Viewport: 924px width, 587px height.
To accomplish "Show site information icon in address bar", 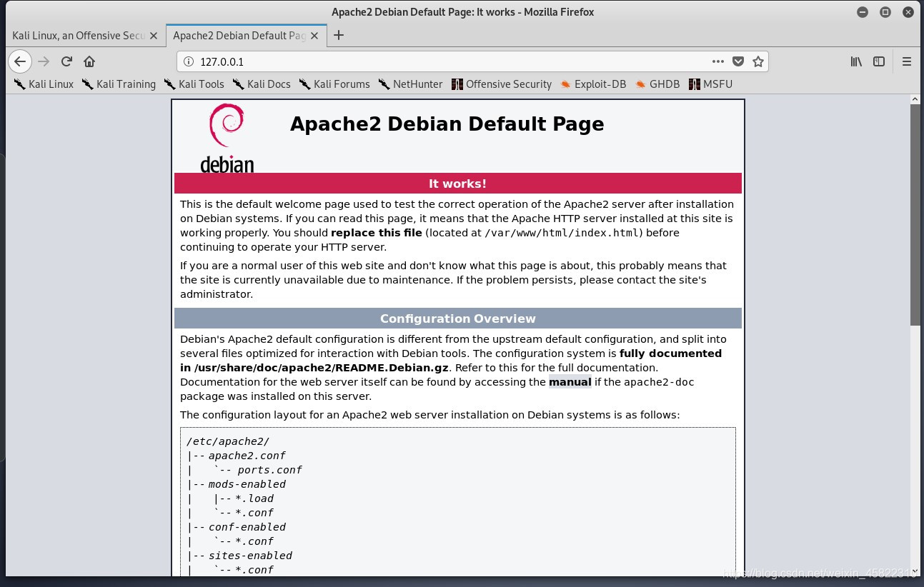I will coord(189,61).
